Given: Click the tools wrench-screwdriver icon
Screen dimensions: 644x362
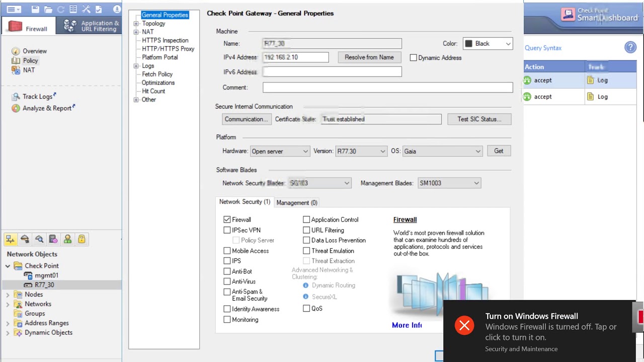Looking at the screenshot, I should click(x=86, y=9).
